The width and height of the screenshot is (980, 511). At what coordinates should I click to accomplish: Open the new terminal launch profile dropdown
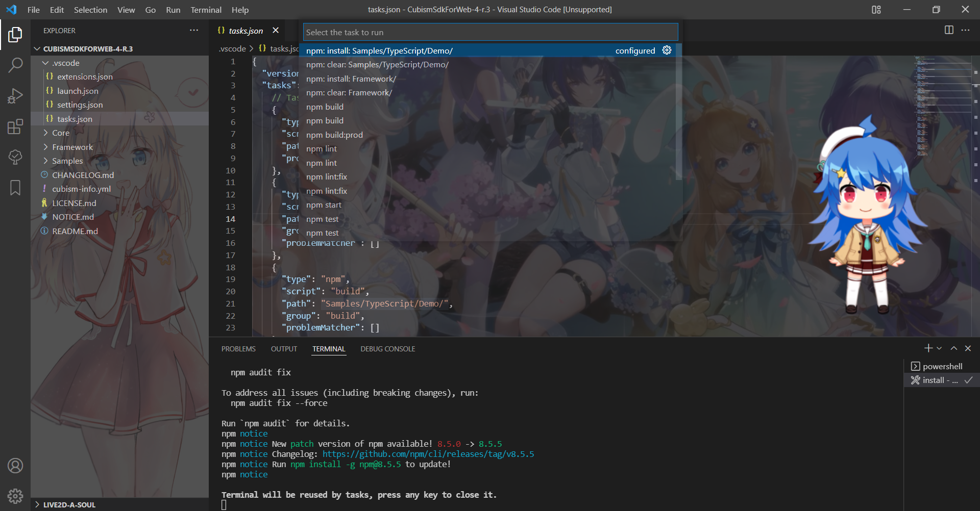[939, 348]
